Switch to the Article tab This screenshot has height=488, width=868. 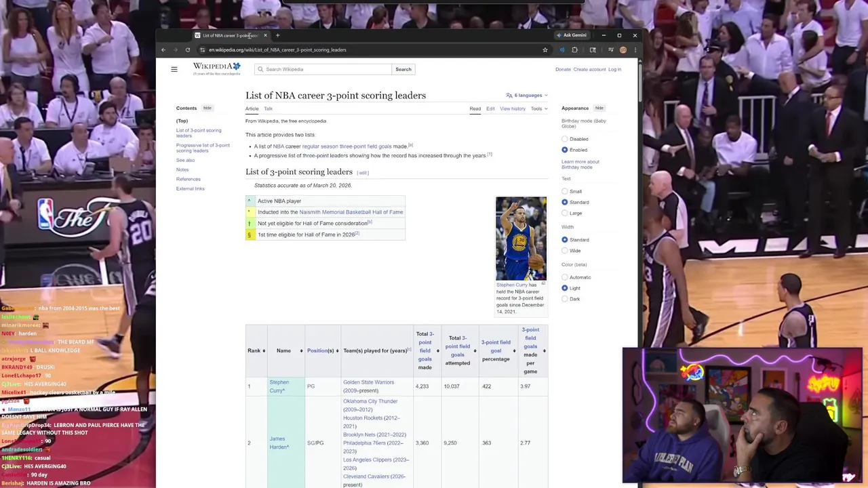pyautogui.click(x=252, y=108)
